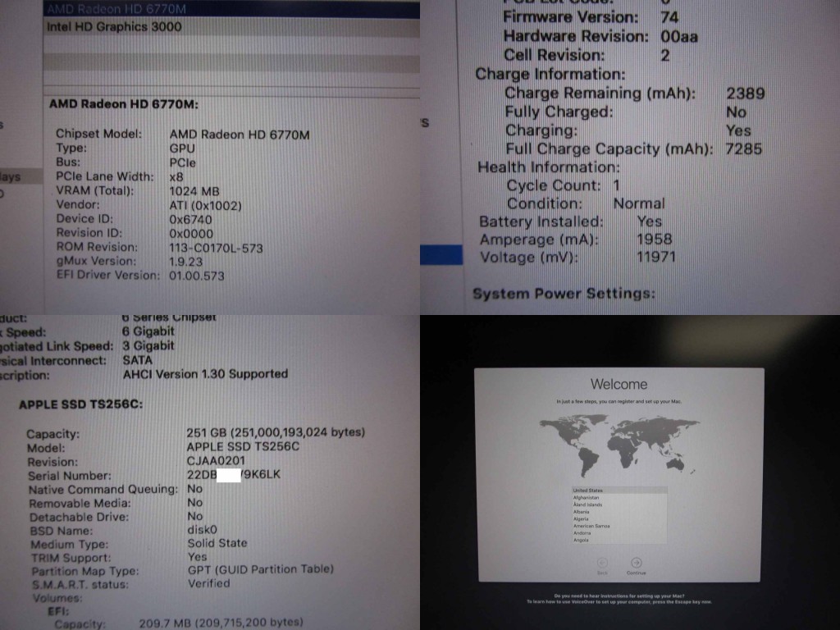This screenshot has width=840, height=630.
Task: Click the Firmware Version value "74"
Action: point(669,18)
